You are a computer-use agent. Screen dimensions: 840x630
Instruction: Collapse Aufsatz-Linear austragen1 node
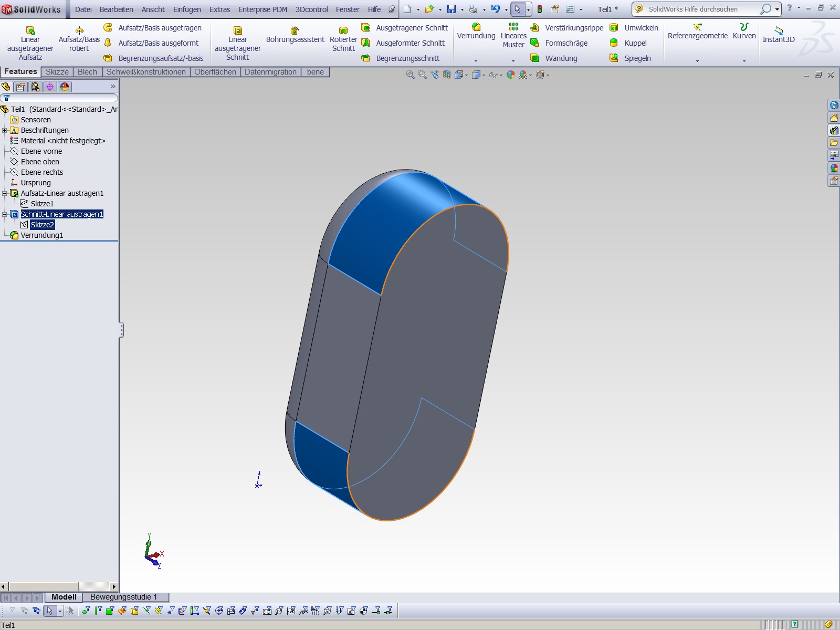pos(5,193)
